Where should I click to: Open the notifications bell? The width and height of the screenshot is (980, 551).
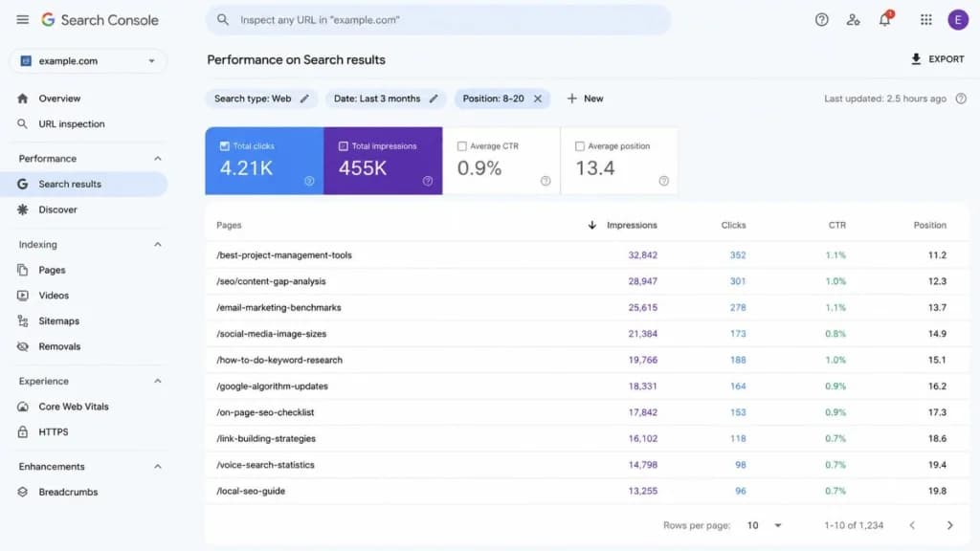pyautogui.click(x=885, y=19)
